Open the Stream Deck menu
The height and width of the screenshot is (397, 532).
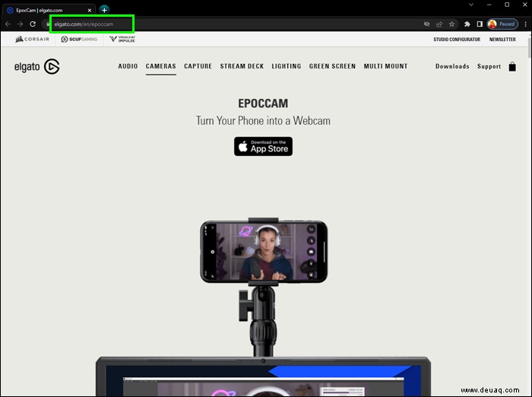pyautogui.click(x=242, y=66)
